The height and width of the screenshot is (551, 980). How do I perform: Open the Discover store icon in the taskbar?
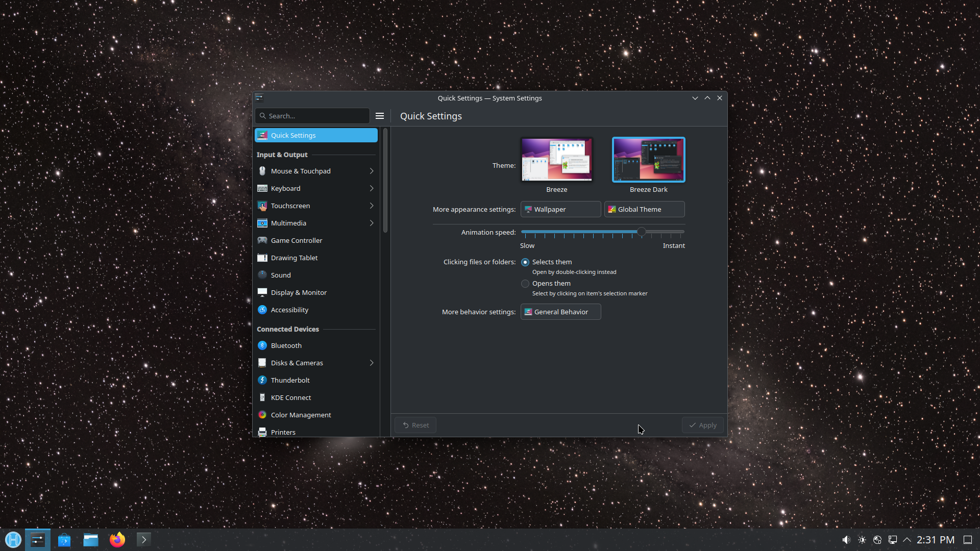(x=64, y=540)
